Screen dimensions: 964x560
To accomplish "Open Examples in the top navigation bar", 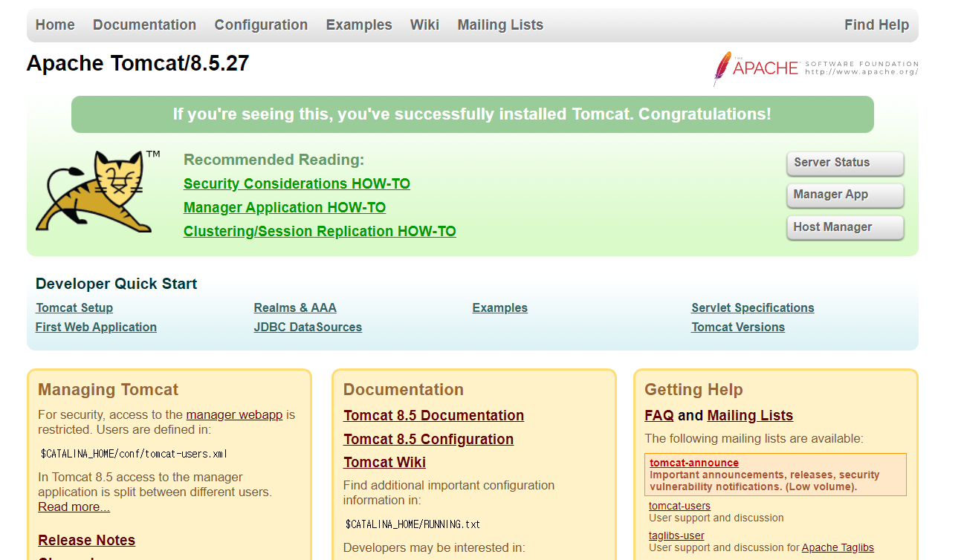I will pyautogui.click(x=359, y=25).
